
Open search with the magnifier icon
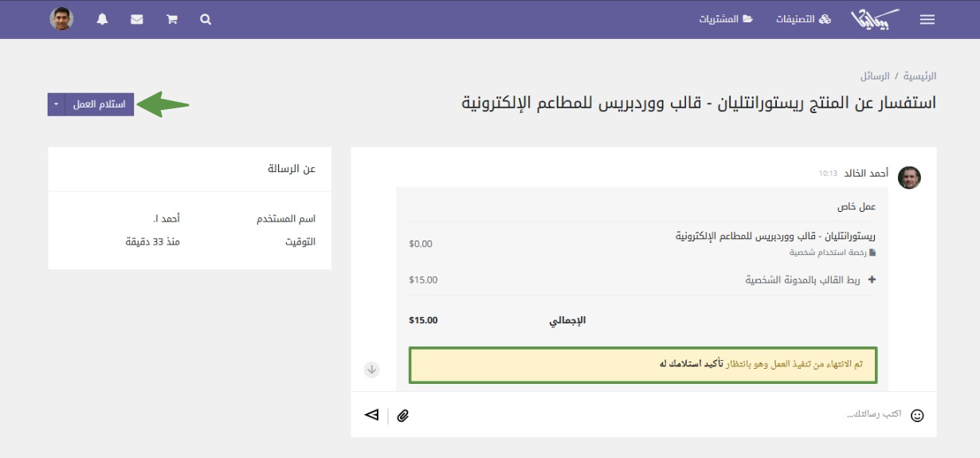pos(206,19)
